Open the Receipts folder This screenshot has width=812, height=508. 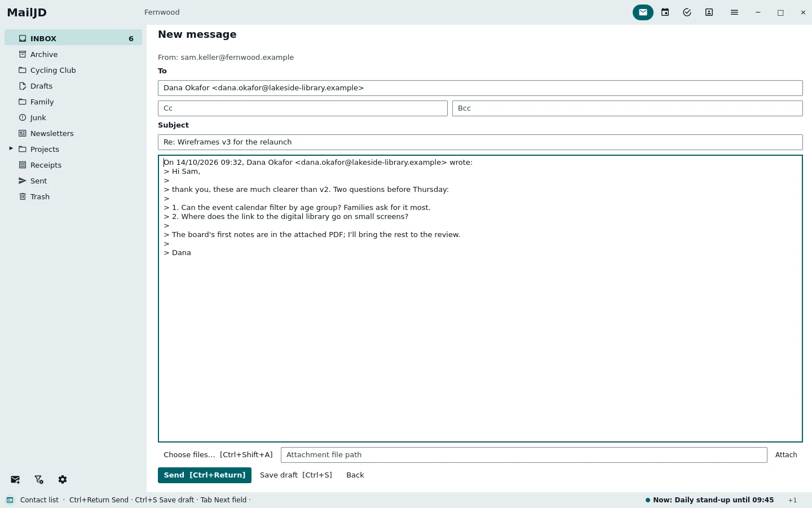[73, 165]
